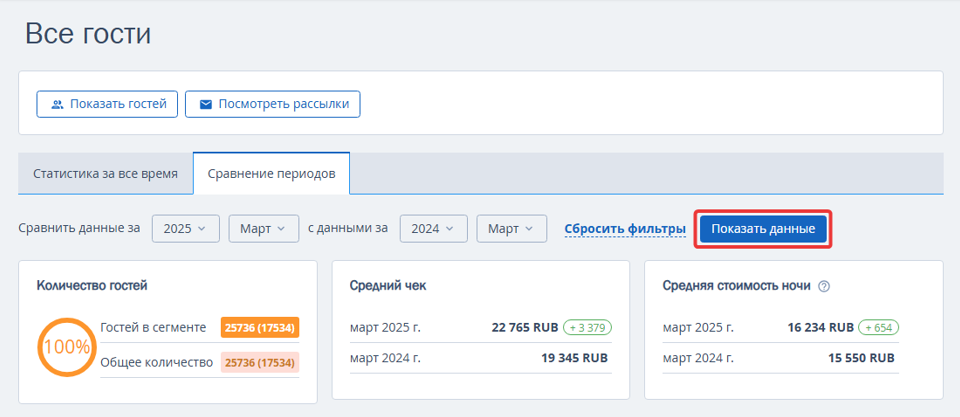Click the Средний чек card title
Viewport: 960px width, 417px height.
click(x=386, y=286)
